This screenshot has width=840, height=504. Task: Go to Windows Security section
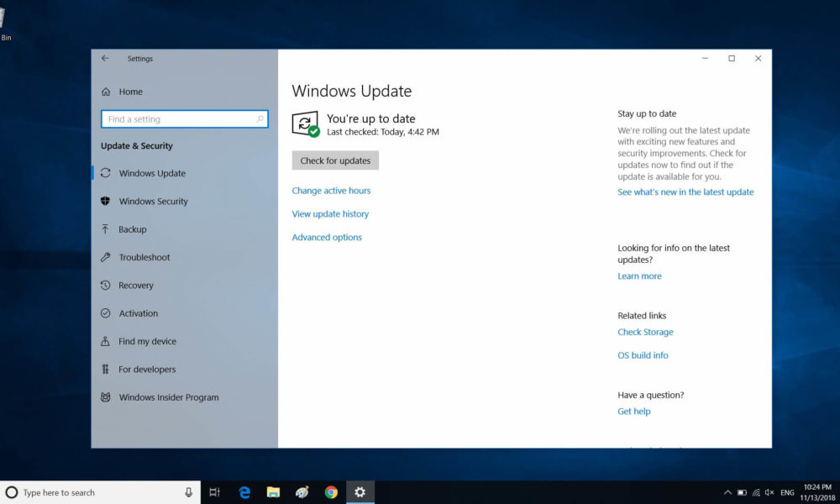(x=184, y=201)
